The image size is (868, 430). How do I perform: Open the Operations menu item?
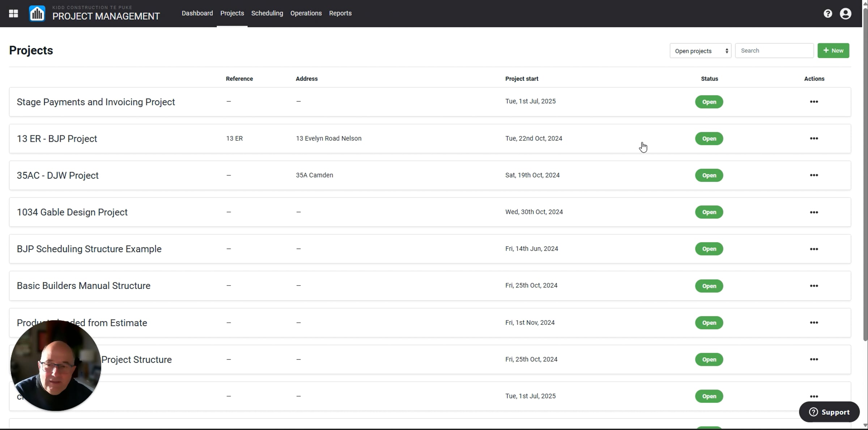pyautogui.click(x=306, y=13)
